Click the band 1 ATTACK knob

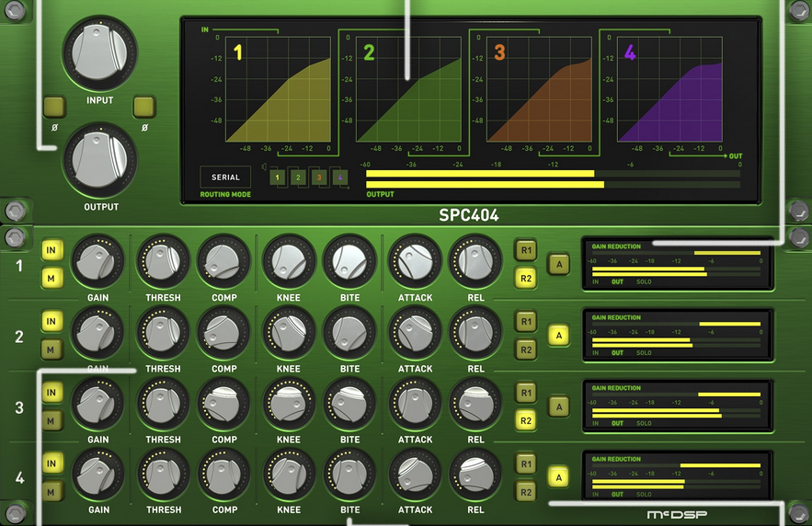point(415,262)
